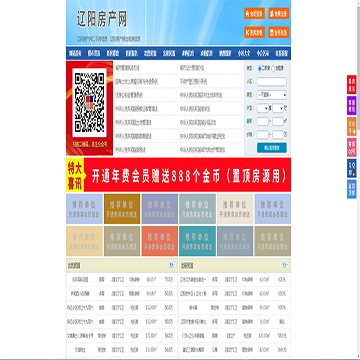The height and width of the screenshot is (360, 360).
Task: Click the more icon in the left listings header
Action: (x=172, y=265)
